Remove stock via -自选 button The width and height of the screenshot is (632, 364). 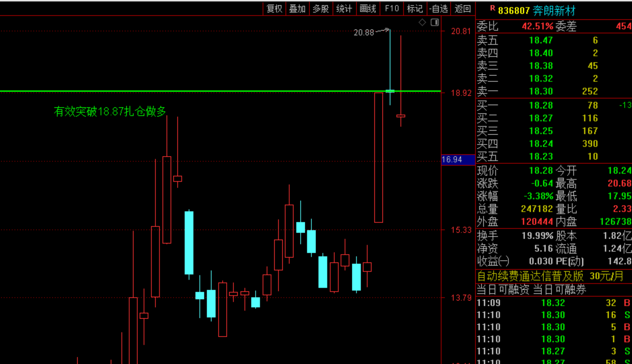click(x=438, y=9)
